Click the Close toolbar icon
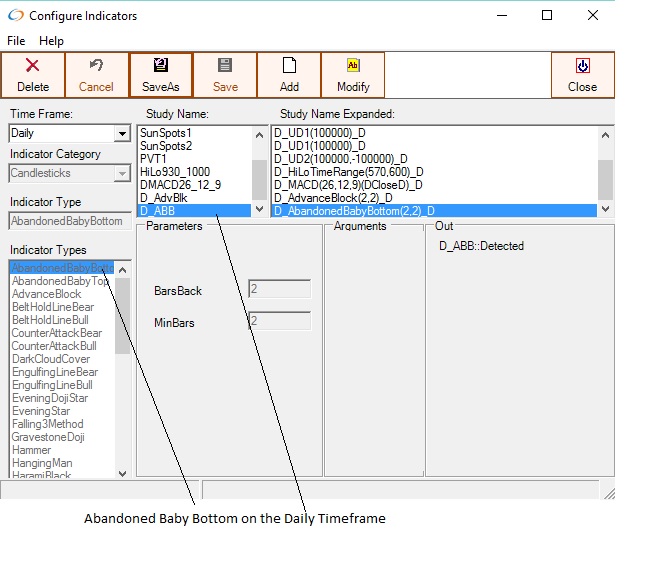This screenshot has width=657, height=566. (x=582, y=66)
